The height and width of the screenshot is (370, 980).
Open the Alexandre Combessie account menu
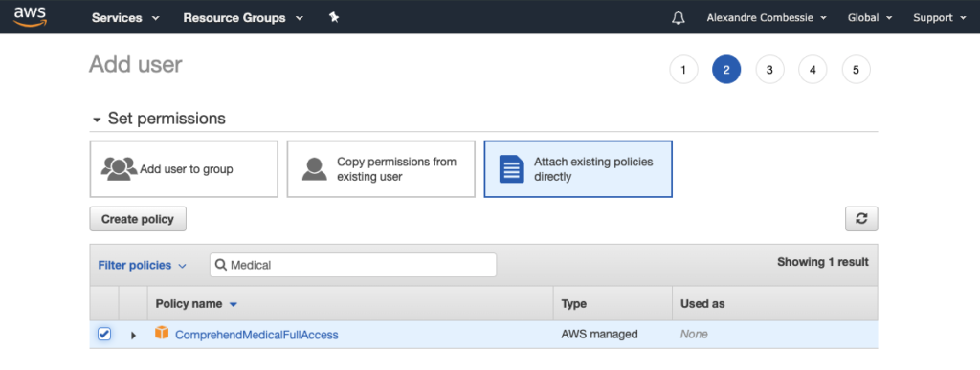(767, 18)
